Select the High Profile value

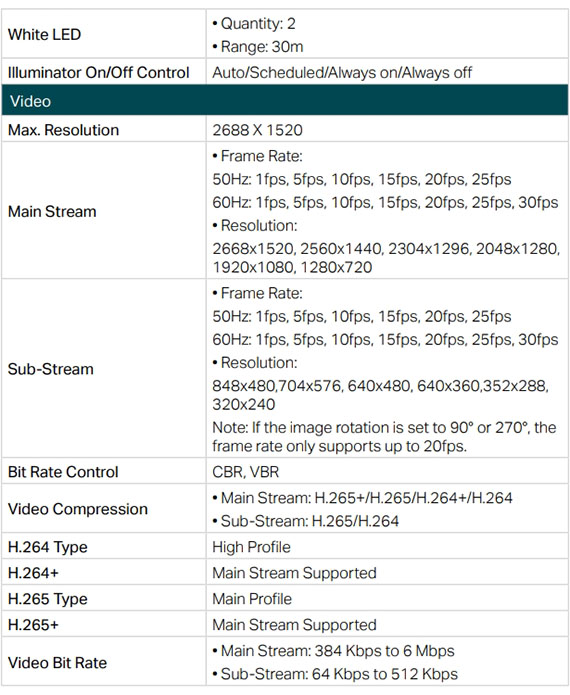251,547
